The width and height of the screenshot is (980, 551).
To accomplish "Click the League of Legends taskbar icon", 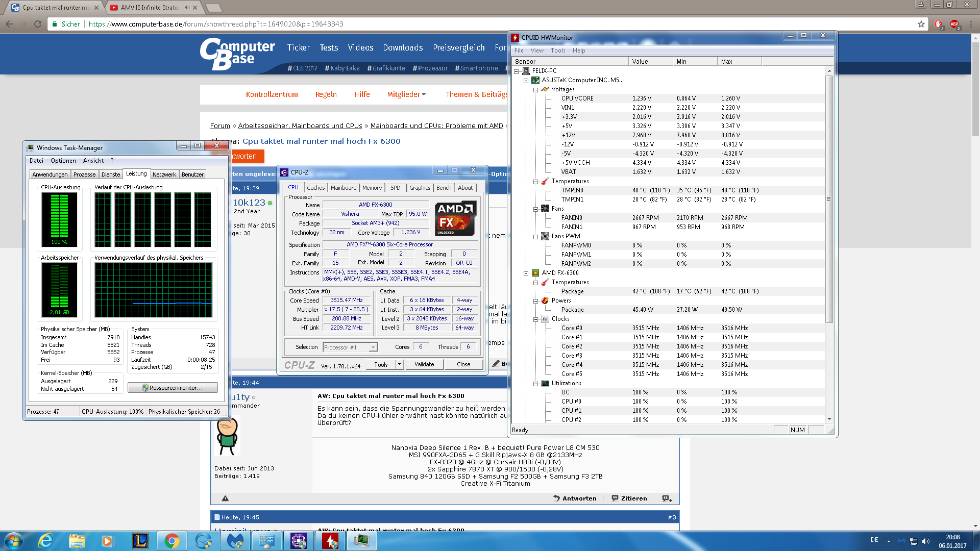I will pyautogui.click(x=140, y=540).
